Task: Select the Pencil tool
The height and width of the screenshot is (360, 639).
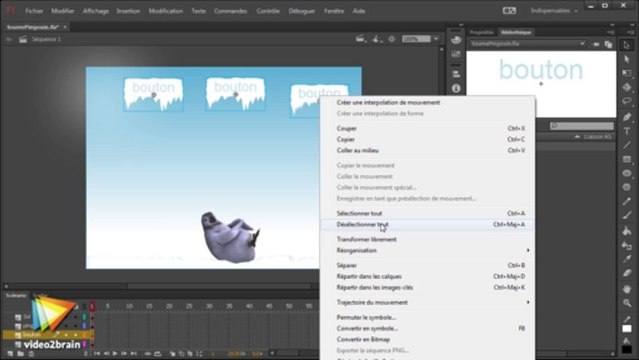Action: point(627,201)
